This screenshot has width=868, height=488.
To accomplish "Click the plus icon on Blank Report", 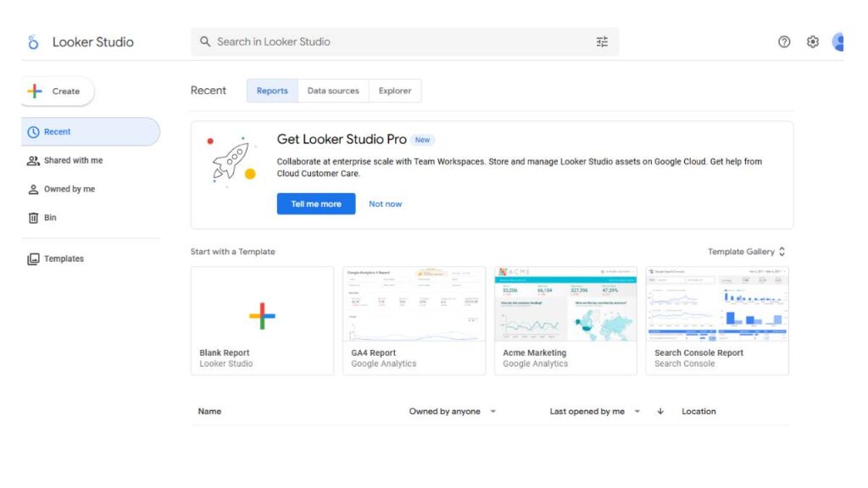I will coord(262,316).
